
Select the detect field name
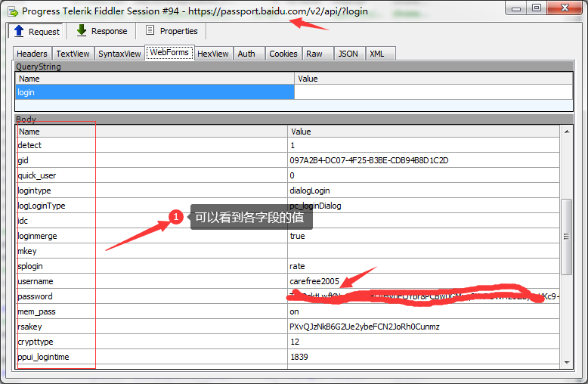29,145
